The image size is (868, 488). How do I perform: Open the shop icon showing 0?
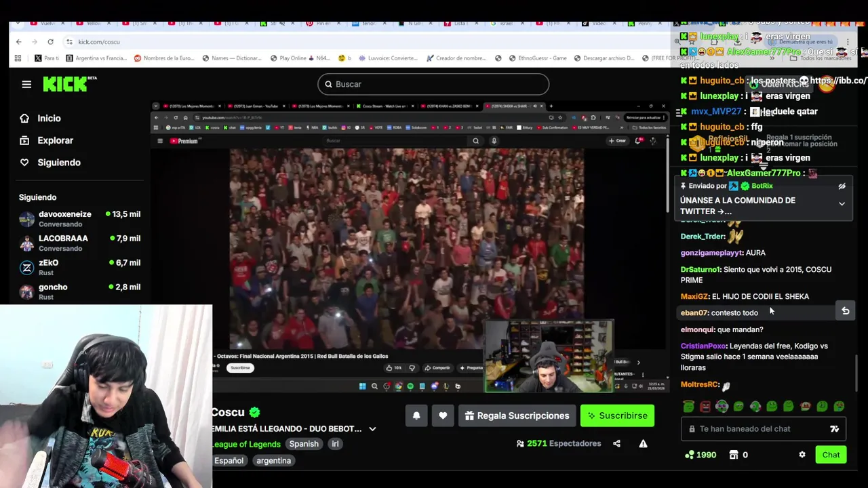[x=733, y=455]
